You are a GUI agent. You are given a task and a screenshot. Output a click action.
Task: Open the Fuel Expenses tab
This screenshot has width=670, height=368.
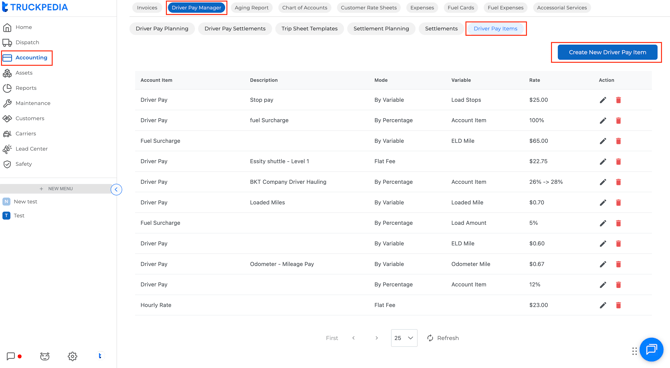505,8
